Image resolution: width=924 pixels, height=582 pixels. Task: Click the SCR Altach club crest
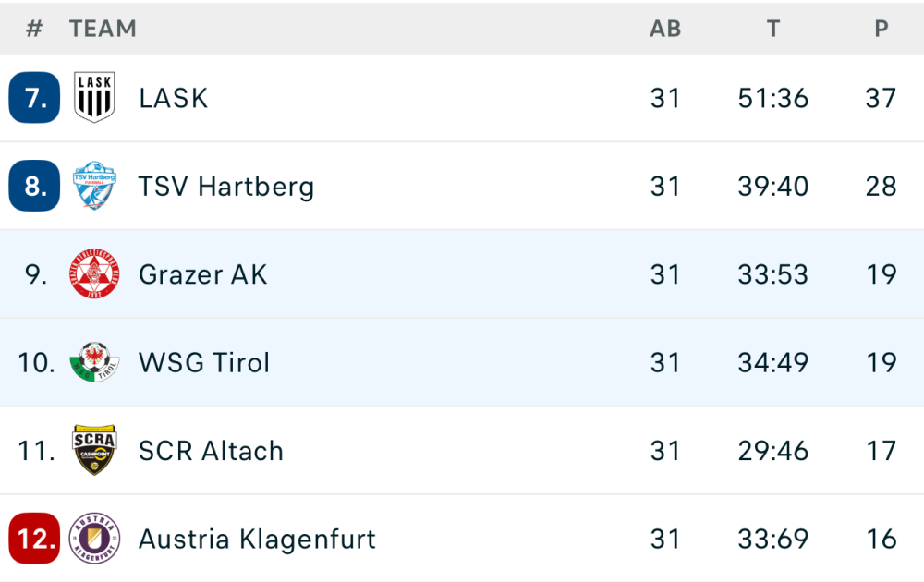pos(94,451)
